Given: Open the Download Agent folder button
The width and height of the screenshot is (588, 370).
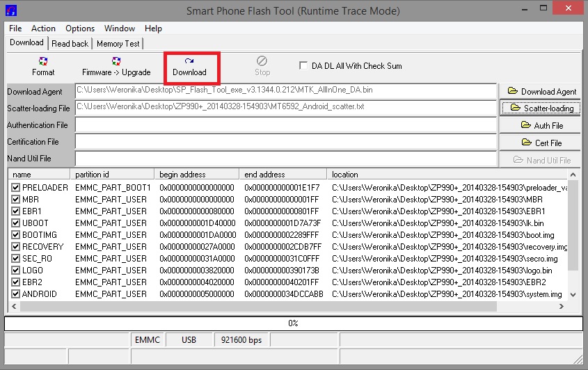Looking at the screenshot, I should tap(541, 91).
